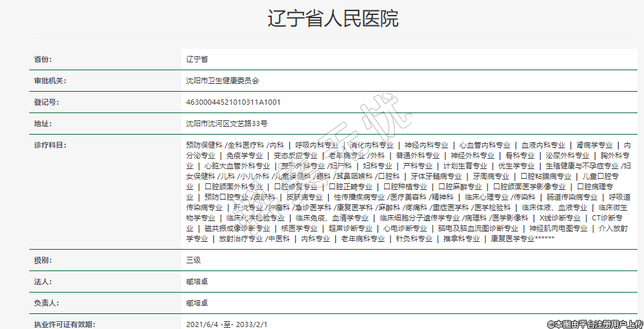
Task: Select the 诊疗科目 row label
Action: [50, 145]
